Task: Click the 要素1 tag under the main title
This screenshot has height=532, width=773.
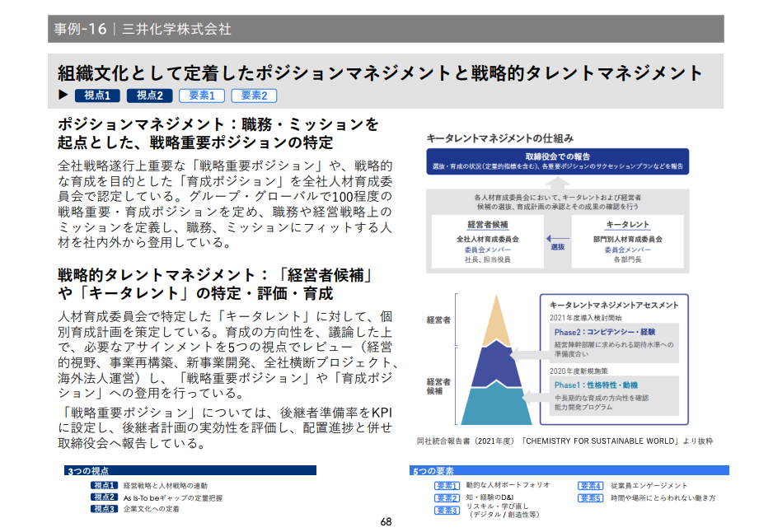Action: (x=202, y=96)
